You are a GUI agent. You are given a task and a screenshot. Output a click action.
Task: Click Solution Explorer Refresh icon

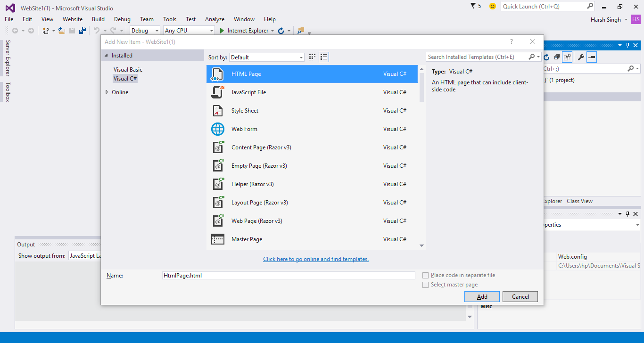pos(547,57)
